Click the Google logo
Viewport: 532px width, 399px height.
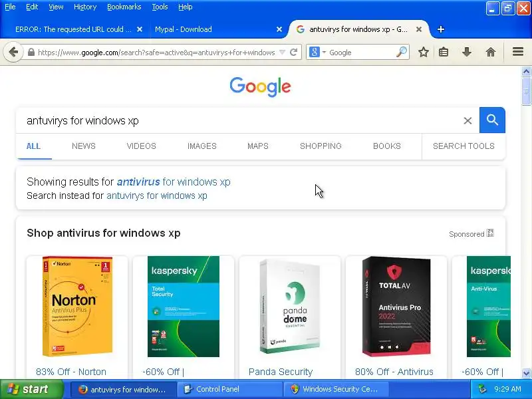[260, 87]
